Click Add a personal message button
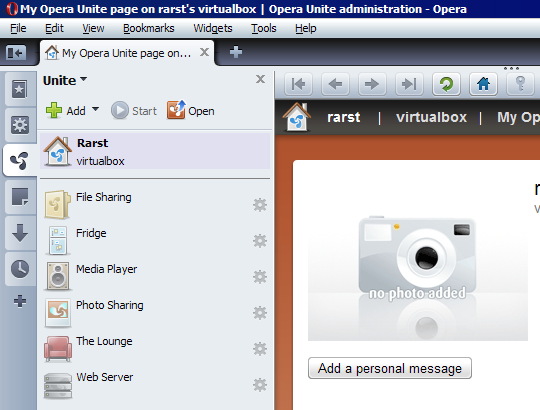The height and width of the screenshot is (410, 540). pos(390,368)
